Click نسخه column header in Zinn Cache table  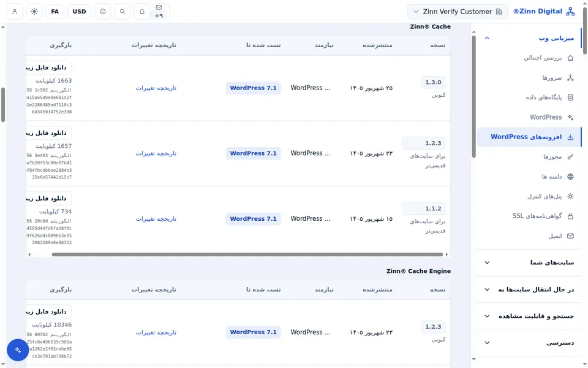437,45
